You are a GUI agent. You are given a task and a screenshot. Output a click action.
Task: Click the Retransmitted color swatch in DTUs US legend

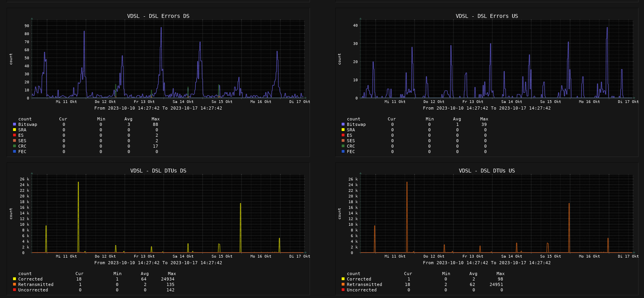pos(343,284)
